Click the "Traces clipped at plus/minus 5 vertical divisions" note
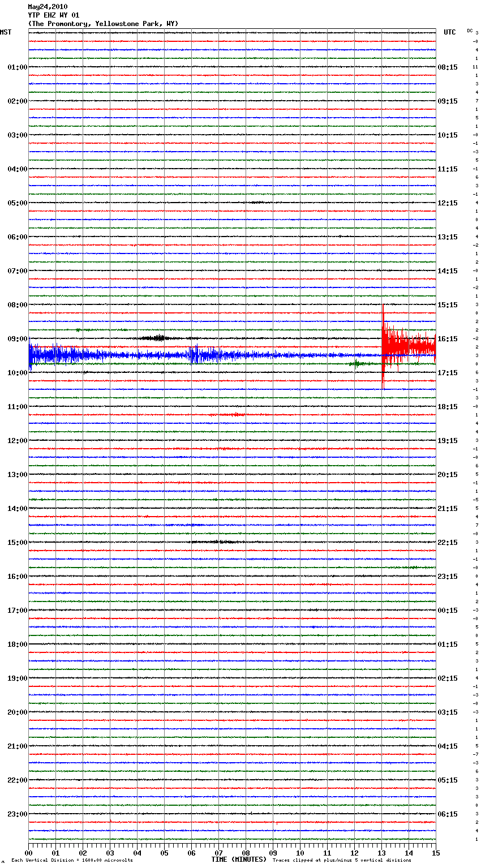481x868 pixels. [x=342, y=861]
